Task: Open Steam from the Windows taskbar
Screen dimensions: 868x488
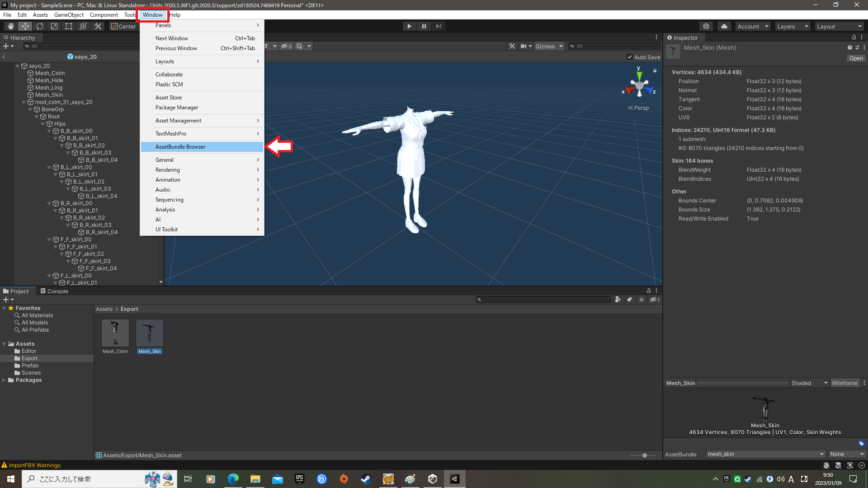Action: [366, 479]
